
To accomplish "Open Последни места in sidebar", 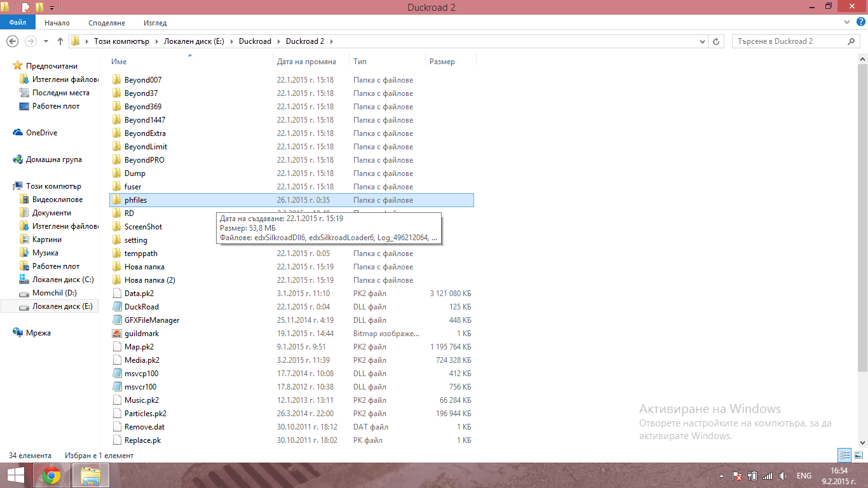I will (x=60, y=93).
